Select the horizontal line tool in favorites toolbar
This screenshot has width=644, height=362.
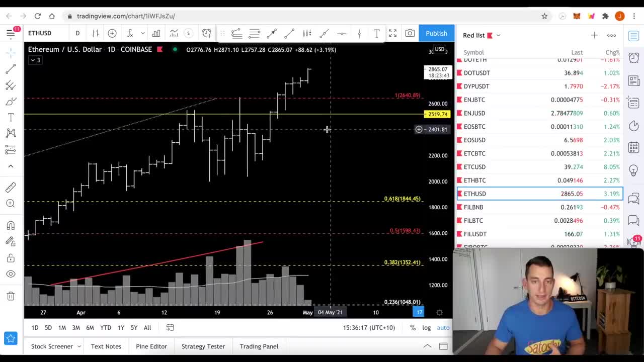[342, 34]
